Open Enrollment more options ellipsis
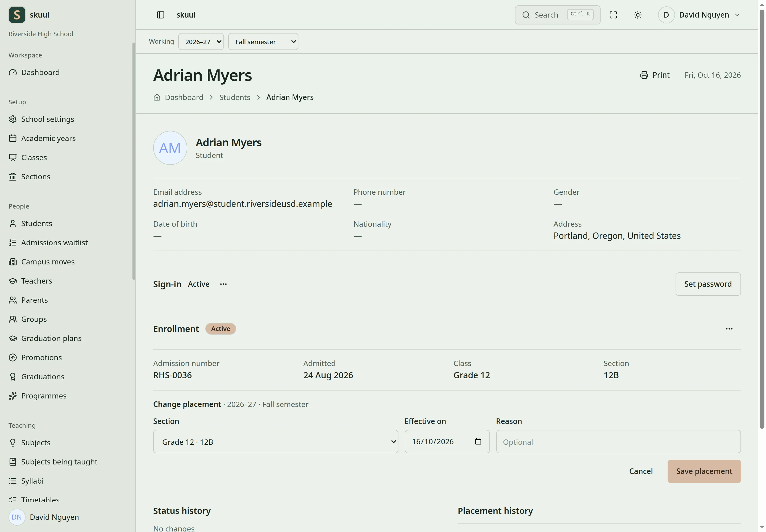This screenshot has width=766, height=532. point(729,329)
